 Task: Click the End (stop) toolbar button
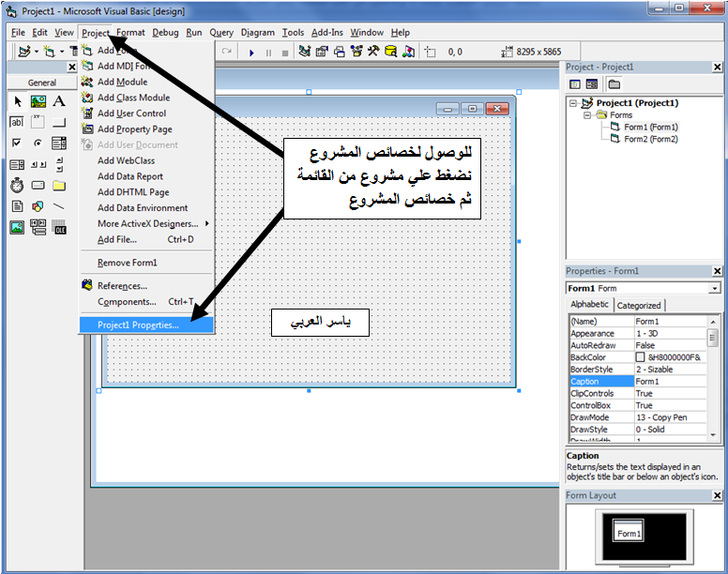285,53
